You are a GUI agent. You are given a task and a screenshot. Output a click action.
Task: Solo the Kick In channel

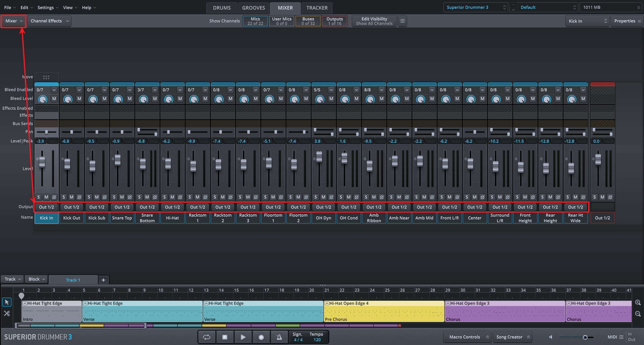pyautogui.click(x=39, y=197)
